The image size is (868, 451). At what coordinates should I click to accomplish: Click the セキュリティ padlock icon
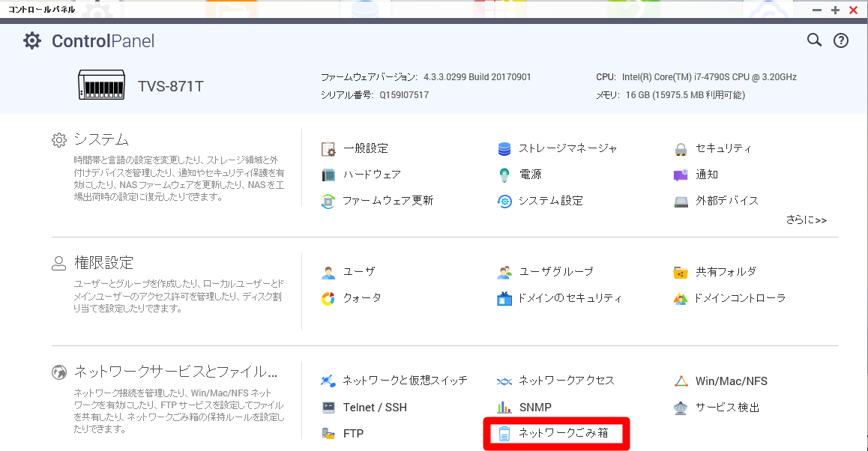[x=681, y=149]
